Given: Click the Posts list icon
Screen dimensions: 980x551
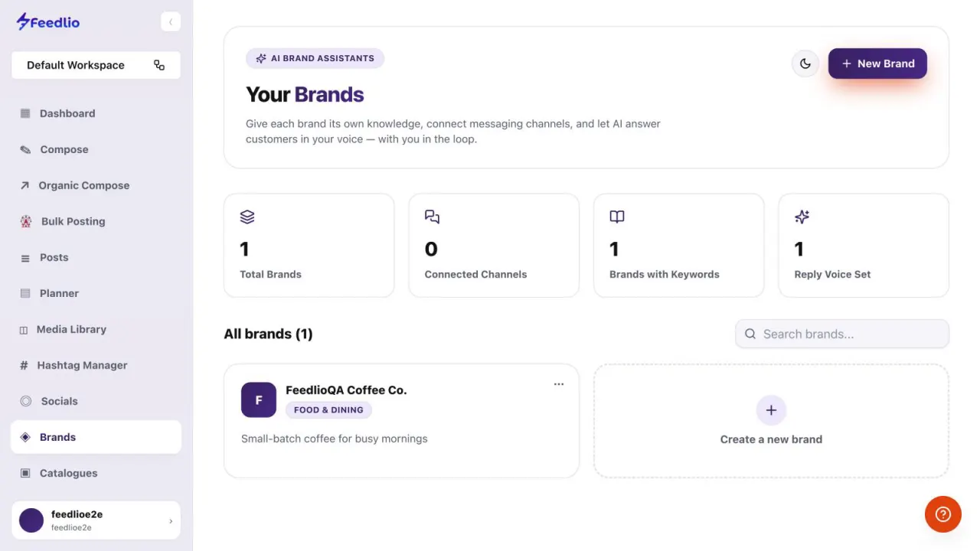Looking at the screenshot, I should tap(25, 258).
